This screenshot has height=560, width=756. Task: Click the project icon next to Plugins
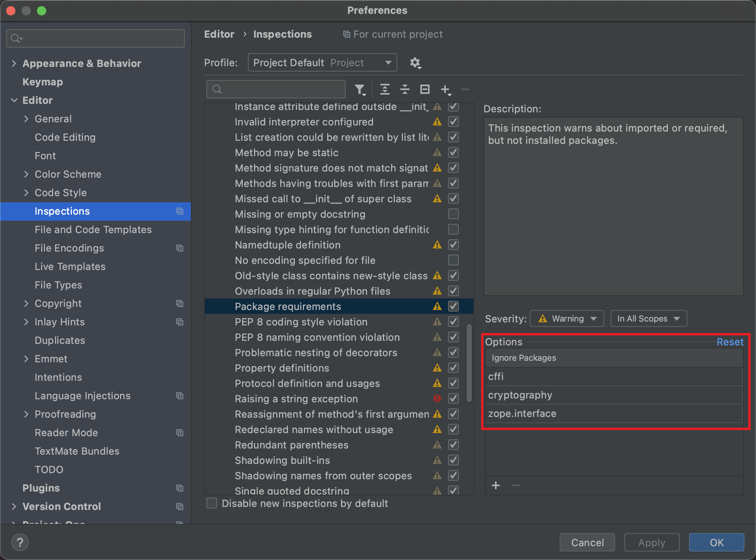[x=180, y=488]
